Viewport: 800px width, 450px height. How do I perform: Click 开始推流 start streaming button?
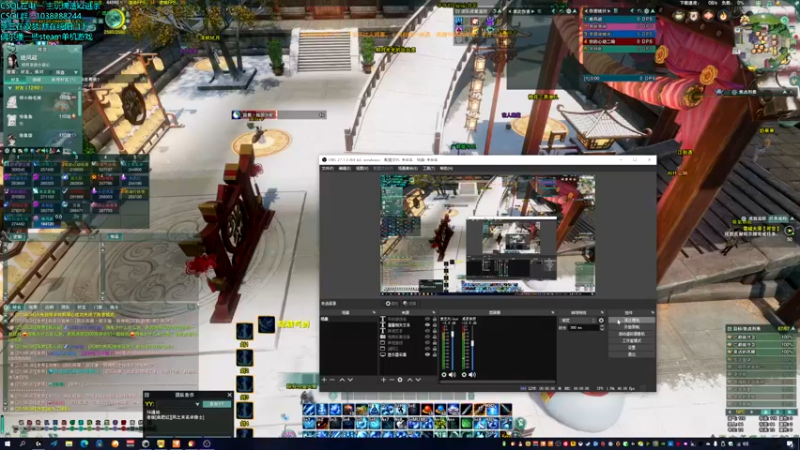click(632, 320)
